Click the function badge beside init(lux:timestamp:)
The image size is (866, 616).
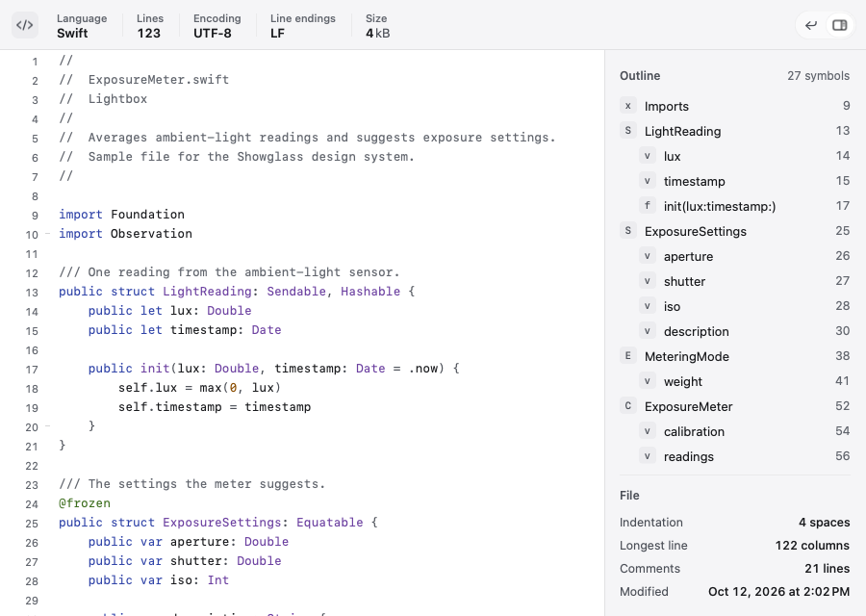[648, 206]
